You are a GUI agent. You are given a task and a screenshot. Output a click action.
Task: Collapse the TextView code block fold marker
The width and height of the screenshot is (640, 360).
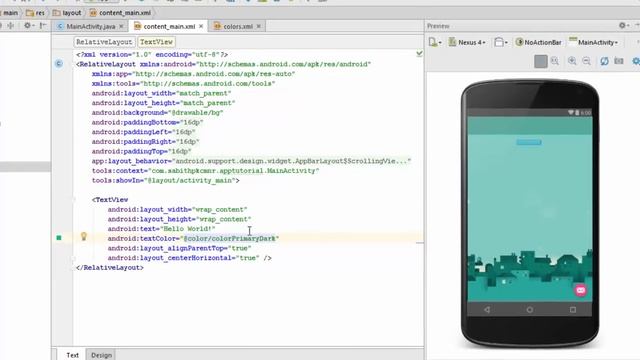pos(74,200)
